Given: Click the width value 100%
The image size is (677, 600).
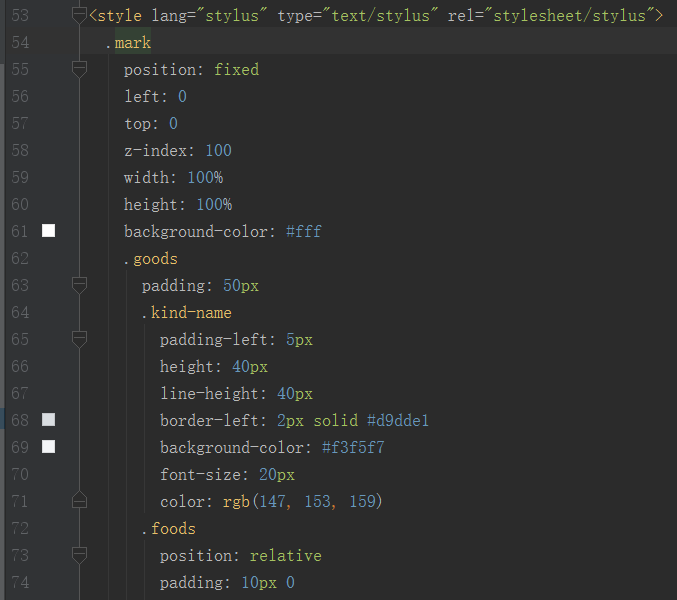Looking at the screenshot, I should pos(205,177).
